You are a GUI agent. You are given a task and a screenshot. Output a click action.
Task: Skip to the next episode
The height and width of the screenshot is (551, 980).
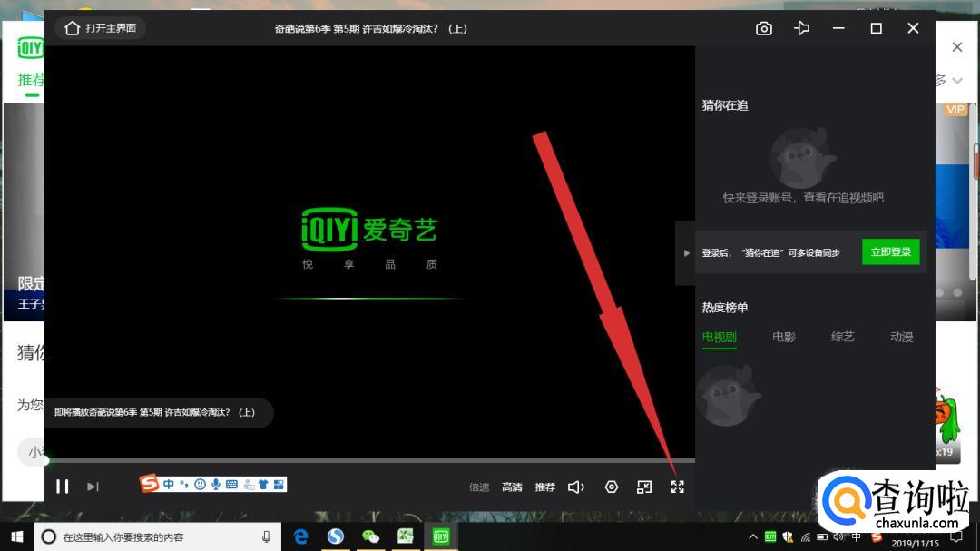click(x=93, y=487)
